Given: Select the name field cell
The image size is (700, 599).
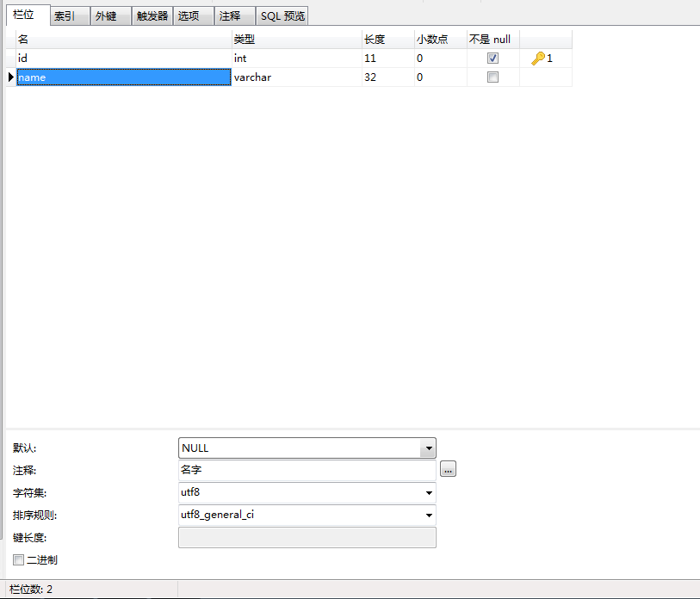Looking at the screenshot, I should (124, 77).
